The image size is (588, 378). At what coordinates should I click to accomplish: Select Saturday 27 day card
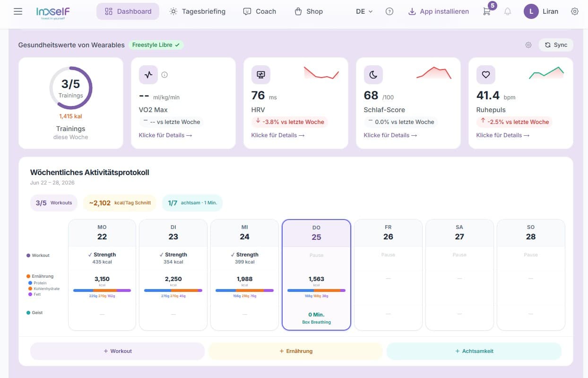pos(459,275)
